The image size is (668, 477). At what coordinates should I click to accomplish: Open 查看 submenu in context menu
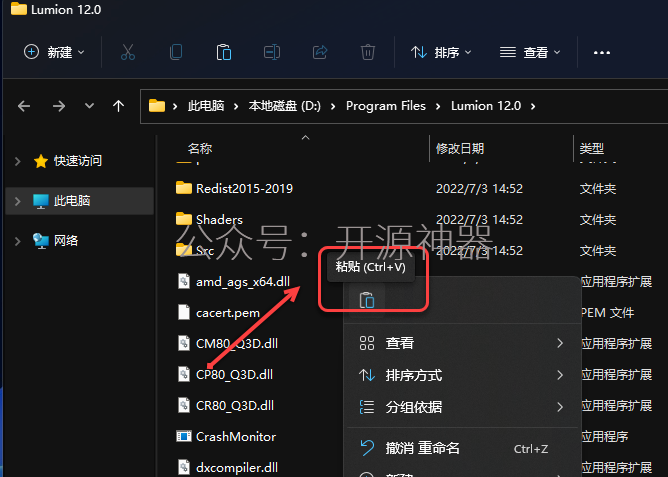point(462,343)
